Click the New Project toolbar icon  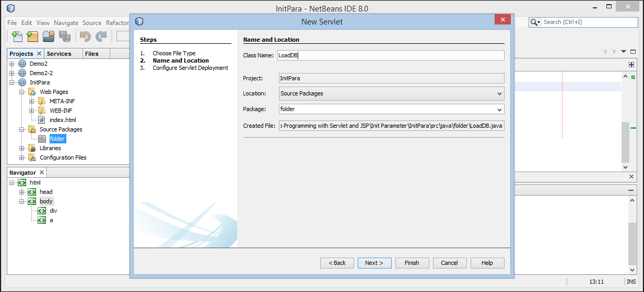[x=32, y=36]
